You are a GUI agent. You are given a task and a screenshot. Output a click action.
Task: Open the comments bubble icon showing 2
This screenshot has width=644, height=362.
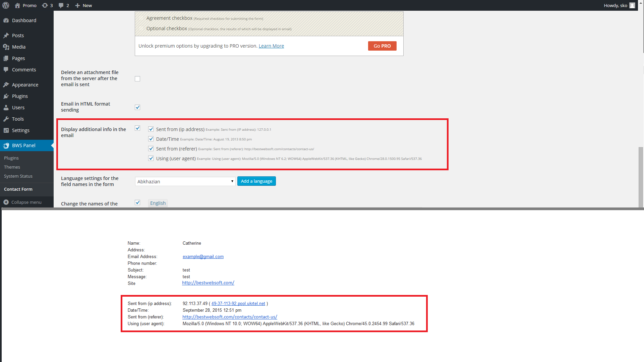pyautogui.click(x=61, y=5)
